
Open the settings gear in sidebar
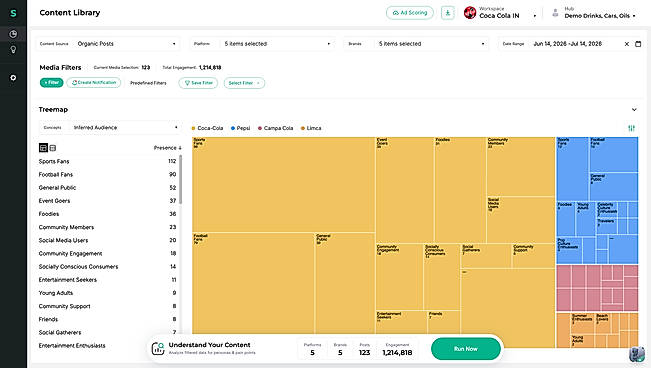(x=13, y=78)
